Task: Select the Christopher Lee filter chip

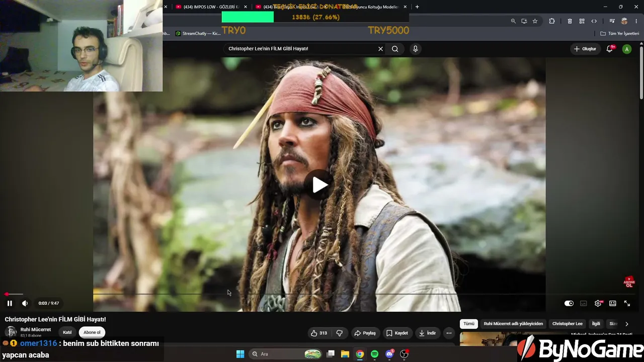Action: [x=568, y=324]
